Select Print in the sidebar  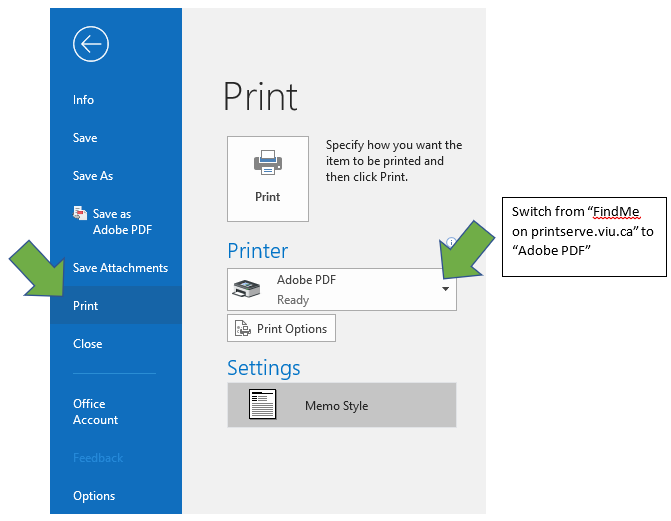(116, 306)
